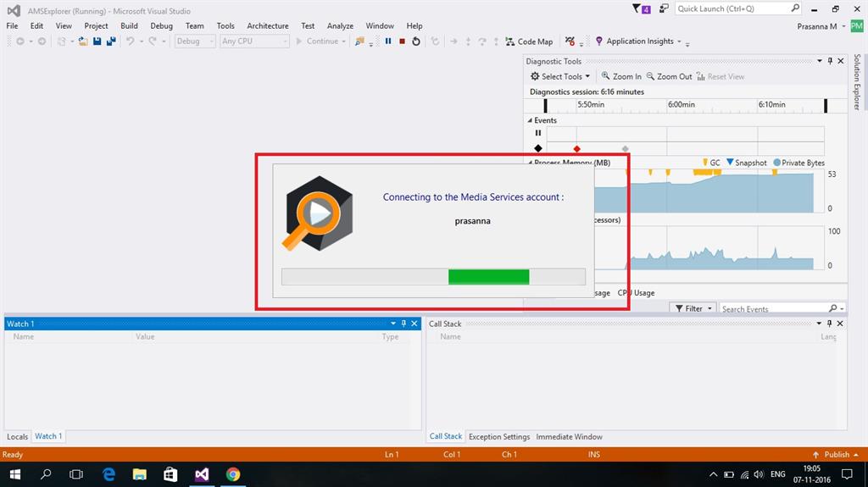Screen dimensions: 868x487
Task: Open Code Map from the toolbar
Action: 529,42
